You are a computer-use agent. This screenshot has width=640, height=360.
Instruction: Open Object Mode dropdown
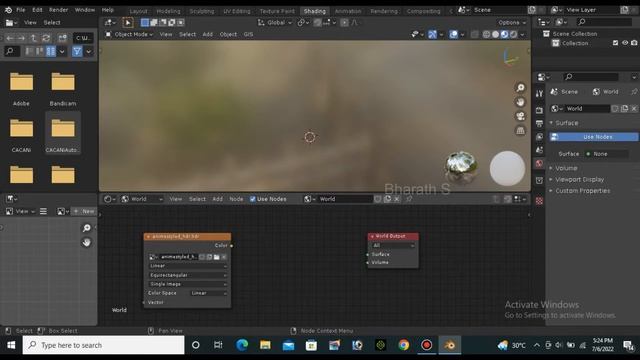(x=129, y=34)
